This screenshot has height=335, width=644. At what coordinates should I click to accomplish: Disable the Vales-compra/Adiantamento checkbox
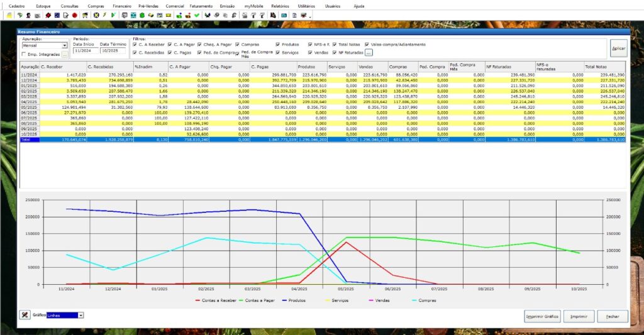[367, 45]
